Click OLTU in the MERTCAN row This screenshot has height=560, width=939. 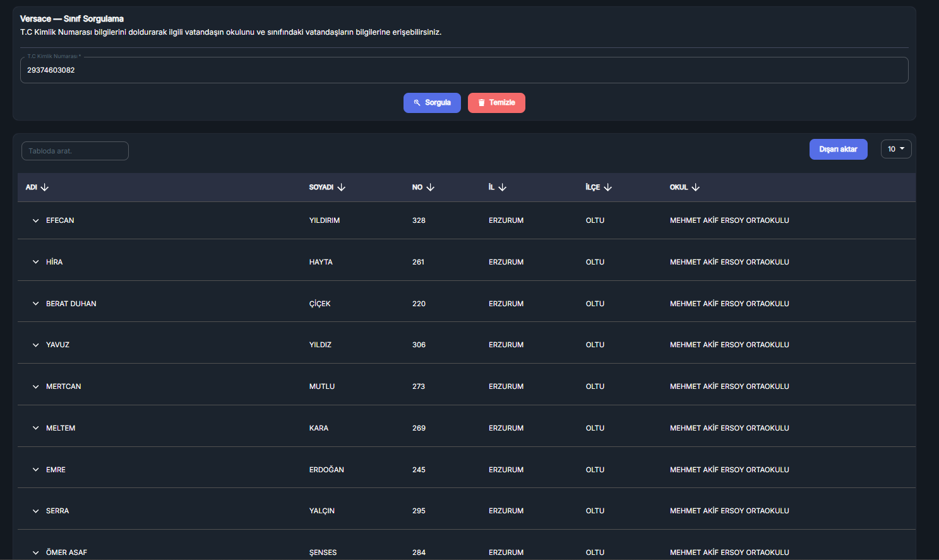point(595,386)
